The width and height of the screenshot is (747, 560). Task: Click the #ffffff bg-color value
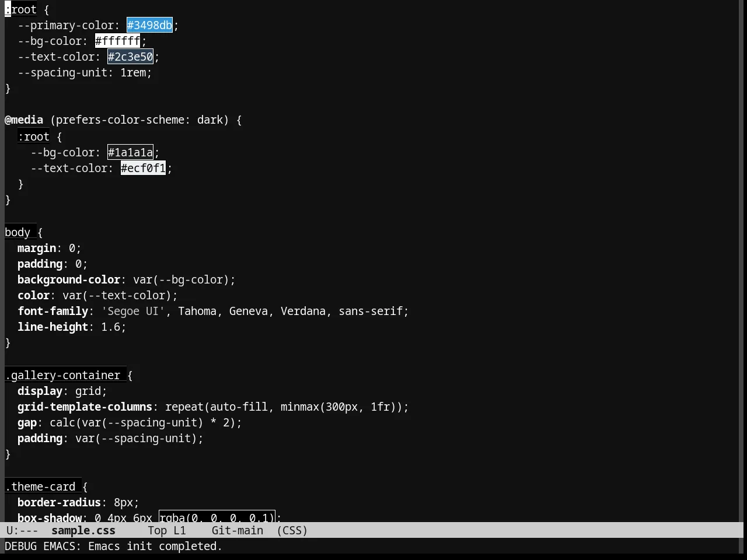117,41
